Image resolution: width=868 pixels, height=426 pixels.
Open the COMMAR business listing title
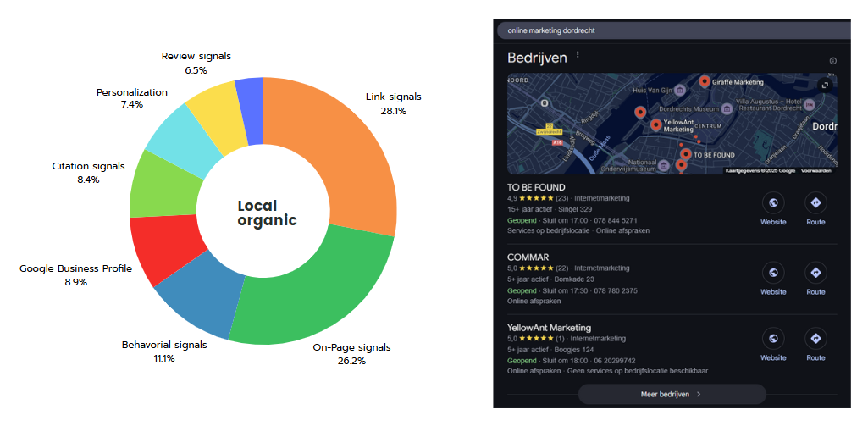[x=528, y=257]
